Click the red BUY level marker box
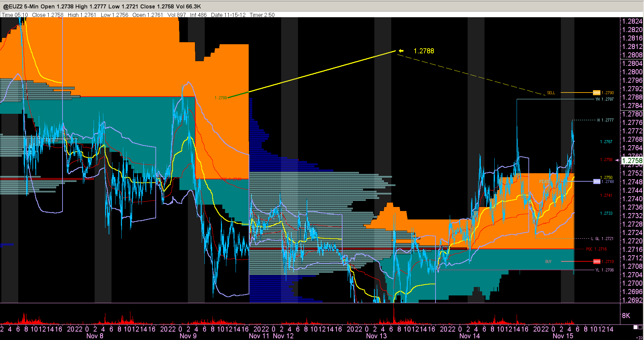Image resolution: width=644 pixels, height=340 pixels. point(597,261)
